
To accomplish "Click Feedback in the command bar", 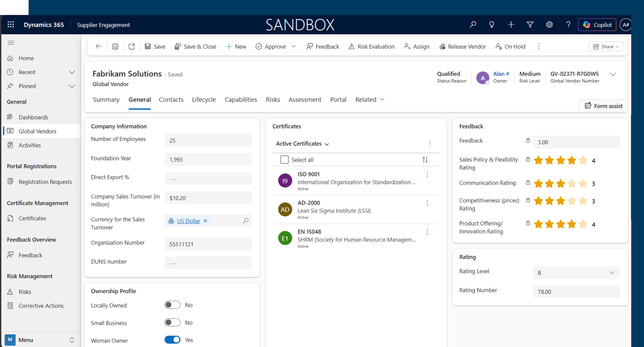I will (323, 47).
